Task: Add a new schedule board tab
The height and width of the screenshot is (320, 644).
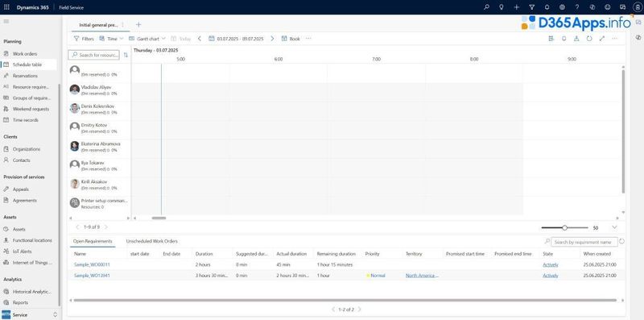Action: (x=138, y=25)
